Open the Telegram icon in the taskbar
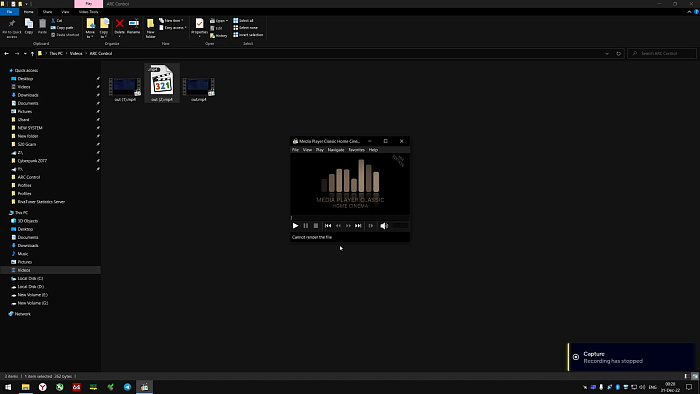700x394 pixels. [x=127, y=387]
